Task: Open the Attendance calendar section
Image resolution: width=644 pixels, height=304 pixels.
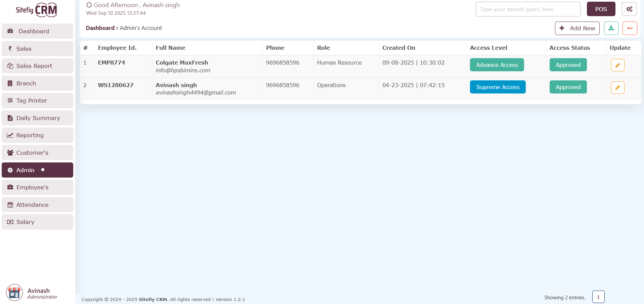Action: click(x=37, y=204)
